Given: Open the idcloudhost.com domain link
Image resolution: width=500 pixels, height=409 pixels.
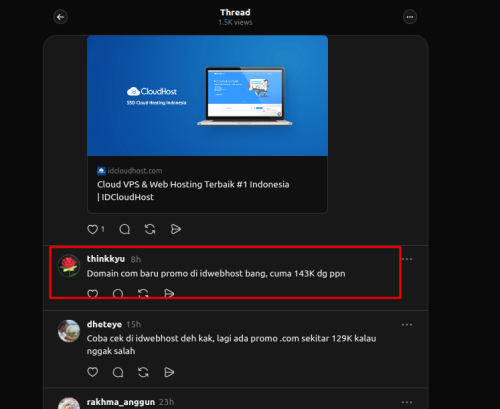Looking at the screenshot, I should point(135,171).
